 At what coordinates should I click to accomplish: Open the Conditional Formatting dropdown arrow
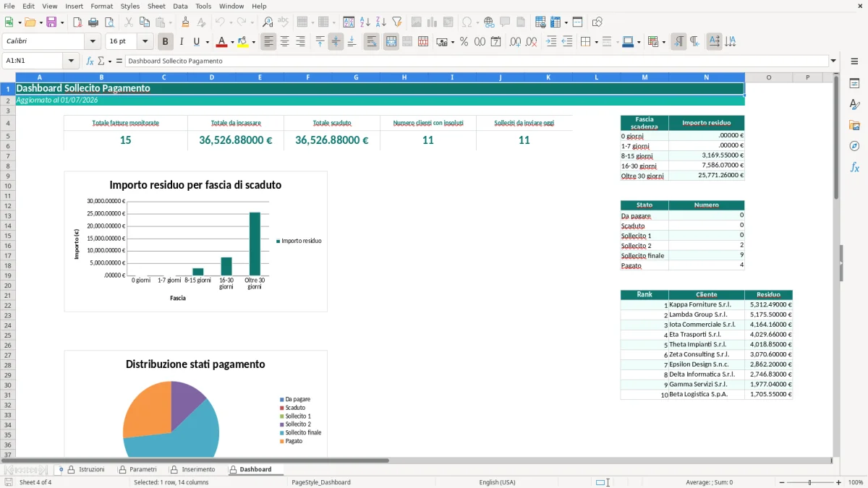(x=663, y=42)
